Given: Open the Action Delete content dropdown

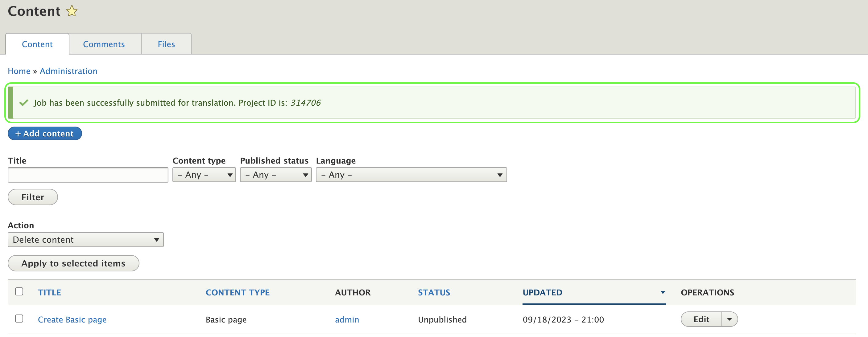Looking at the screenshot, I should (85, 240).
